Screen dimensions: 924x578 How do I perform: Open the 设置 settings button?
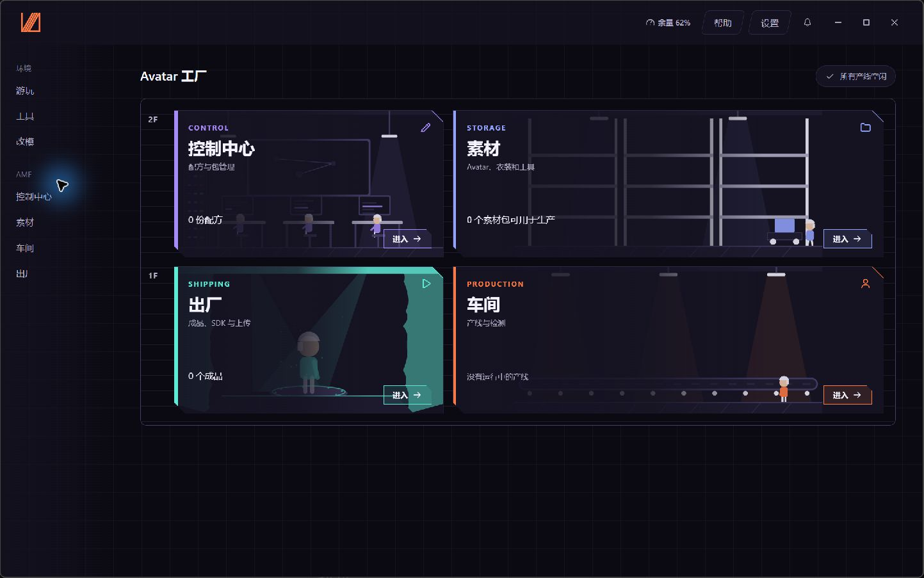(x=770, y=22)
